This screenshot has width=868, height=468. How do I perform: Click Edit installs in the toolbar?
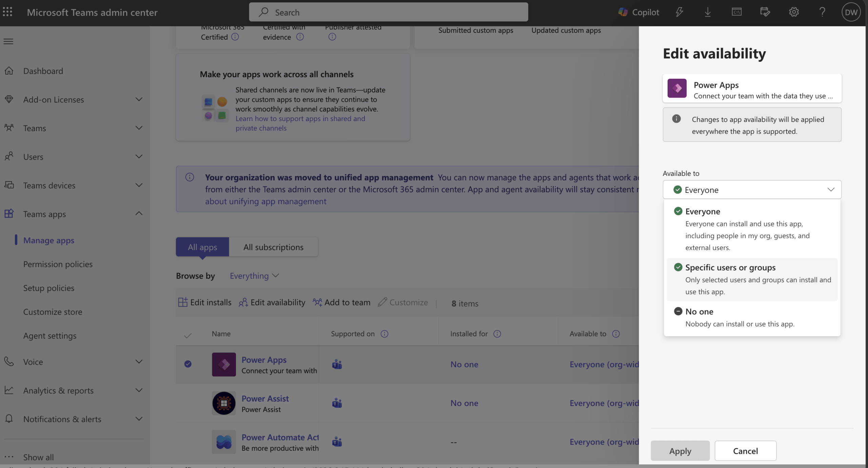(x=205, y=302)
